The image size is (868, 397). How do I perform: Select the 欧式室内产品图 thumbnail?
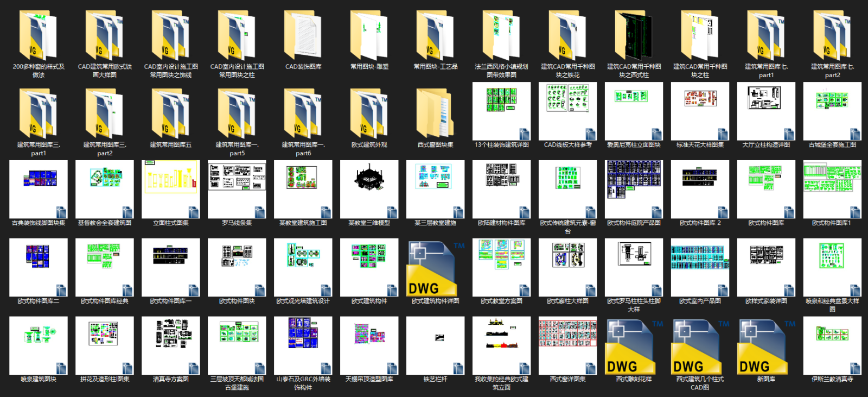coord(700,268)
